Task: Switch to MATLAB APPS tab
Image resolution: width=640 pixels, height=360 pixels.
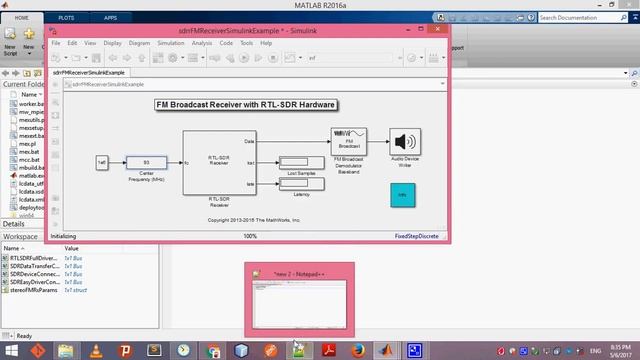Action: [110, 18]
